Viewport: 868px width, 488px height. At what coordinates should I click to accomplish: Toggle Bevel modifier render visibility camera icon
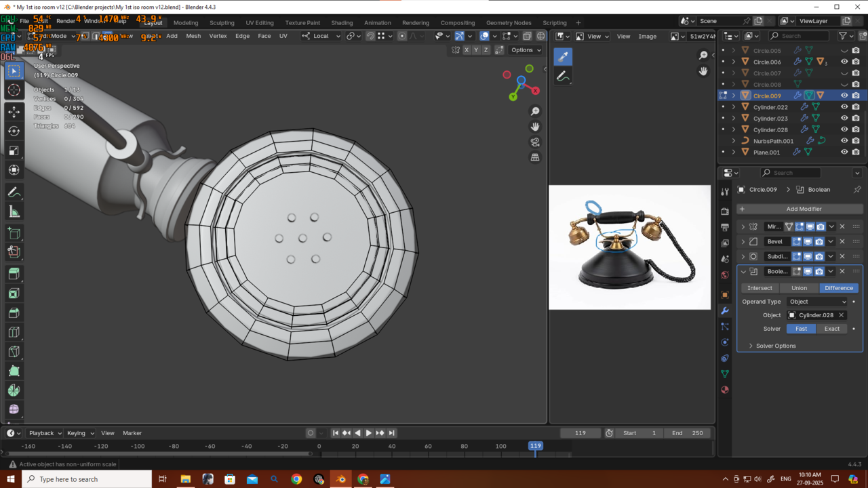tap(820, 241)
